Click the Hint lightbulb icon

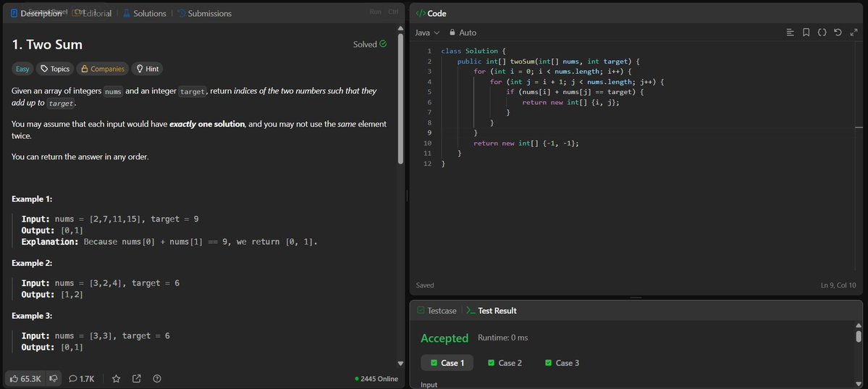pyautogui.click(x=140, y=69)
